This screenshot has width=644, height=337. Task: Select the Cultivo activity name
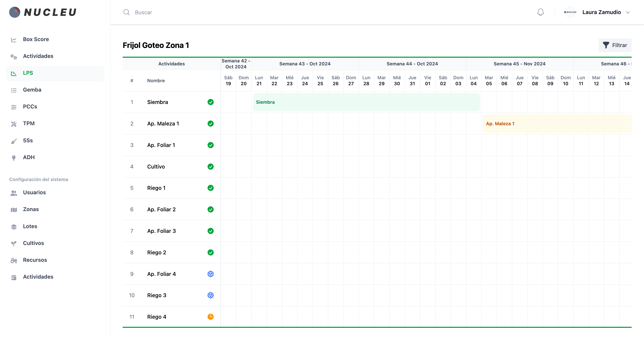[156, 167]
